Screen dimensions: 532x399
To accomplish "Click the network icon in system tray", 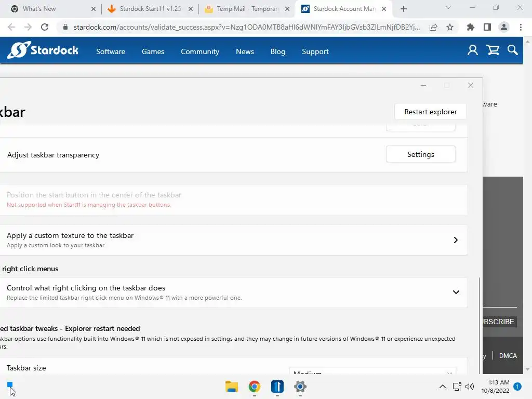I will coord(457,387).
